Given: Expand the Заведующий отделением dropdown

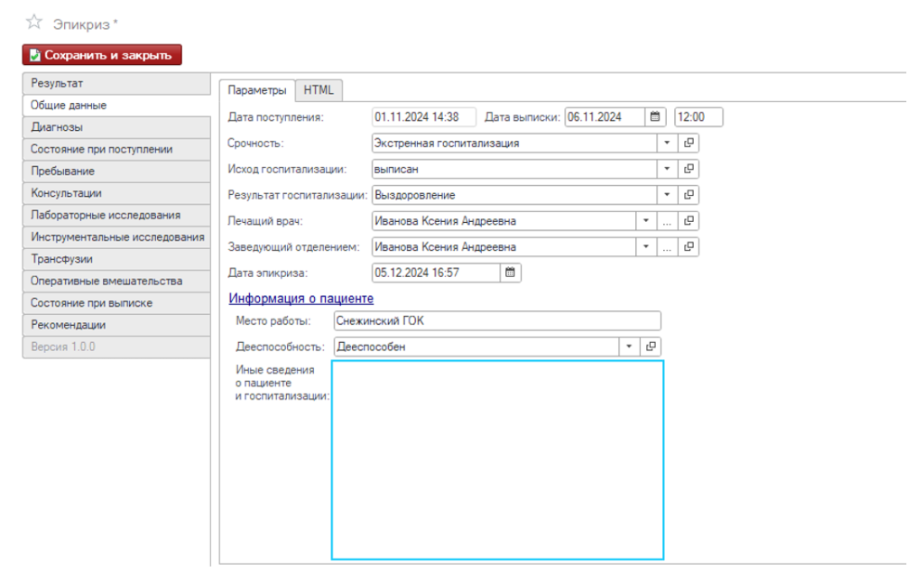Looking at the screenshot, I should click(x=646, y=247).
